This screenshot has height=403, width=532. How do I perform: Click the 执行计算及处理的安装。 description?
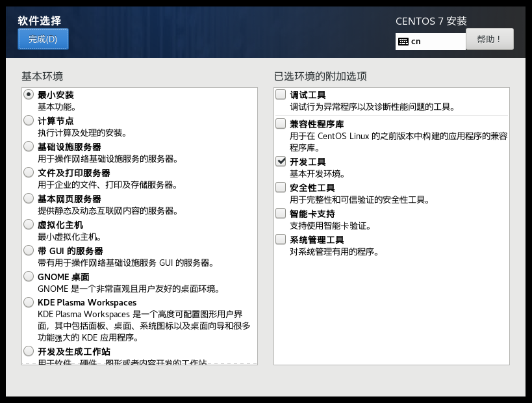(82, 133)
